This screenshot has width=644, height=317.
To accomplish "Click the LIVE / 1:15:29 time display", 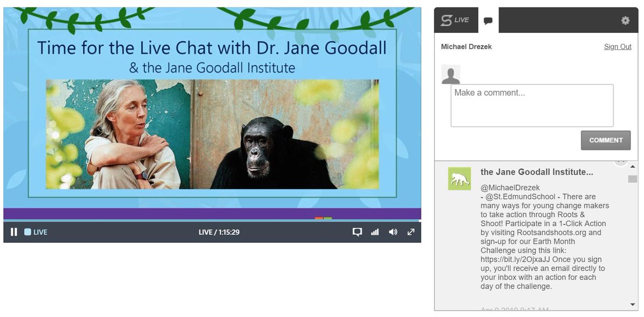I will (x=219, y=232).
